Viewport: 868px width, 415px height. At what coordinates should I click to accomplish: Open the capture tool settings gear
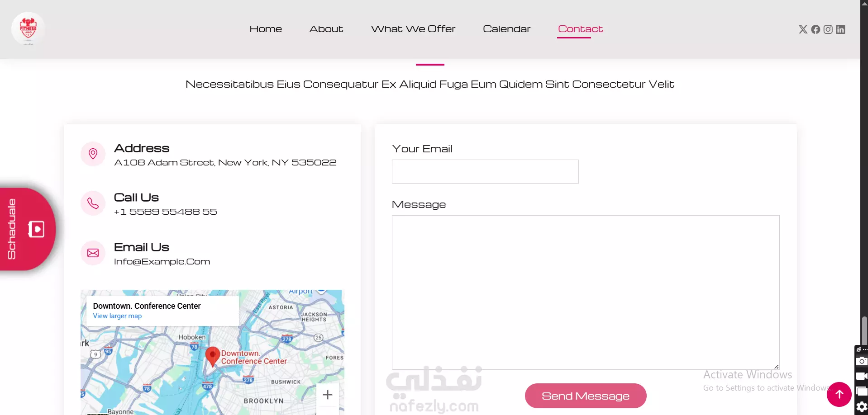coord(862,407)
